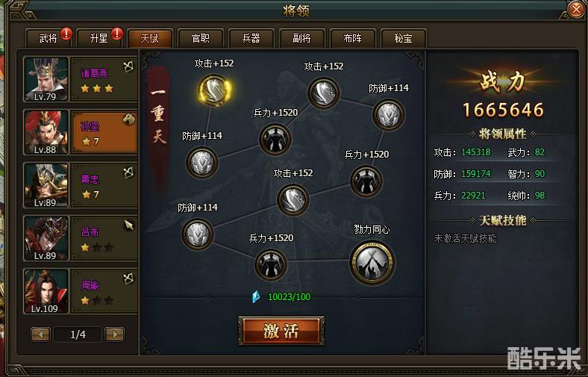Open the 布阵 tab
This screenshot has height=377, width=588.
pos(352,38)
